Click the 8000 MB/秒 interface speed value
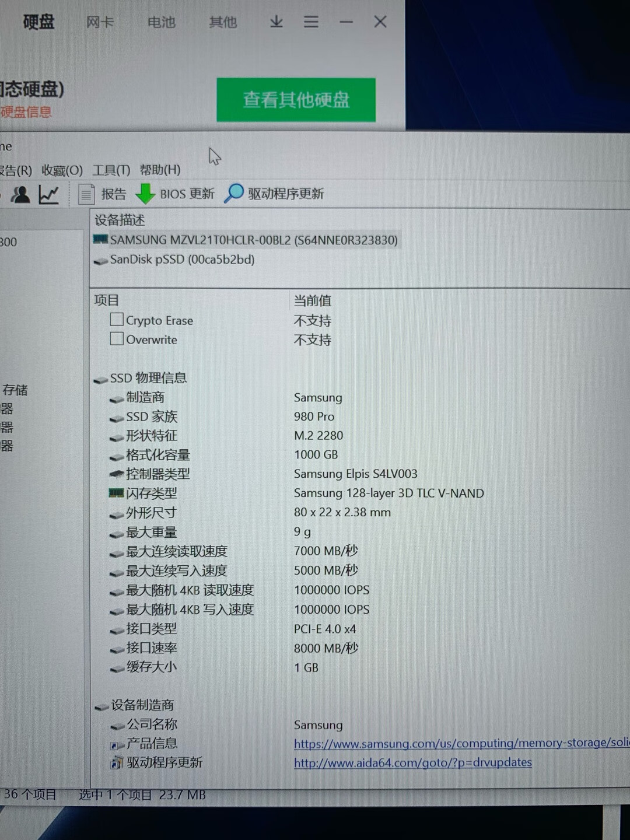Viewport: 630px width, 840px height. click(326, 648)
